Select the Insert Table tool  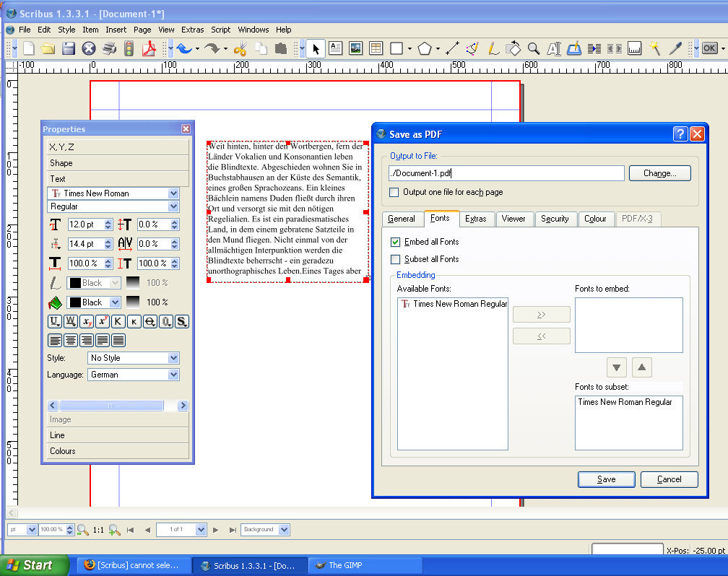tap(376, 48)
